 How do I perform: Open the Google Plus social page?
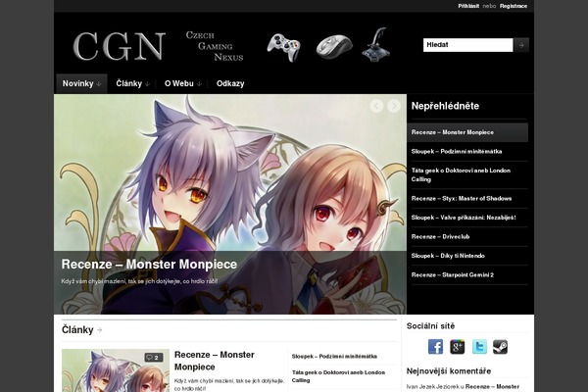point(457,347)
